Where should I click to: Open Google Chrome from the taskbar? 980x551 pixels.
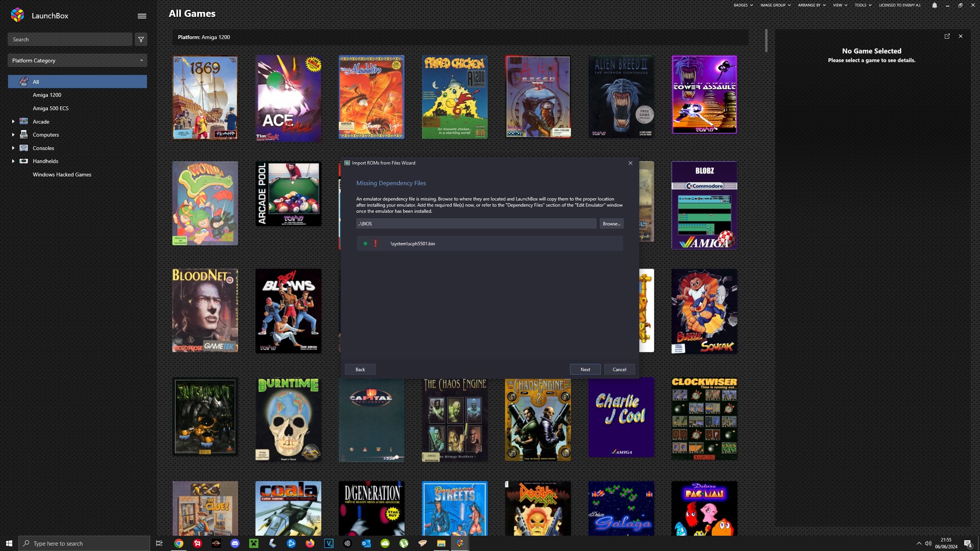[x=179, y=543]
